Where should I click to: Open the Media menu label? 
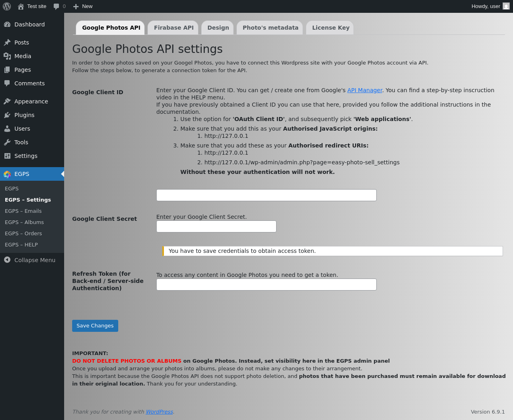tap(23, 56)
